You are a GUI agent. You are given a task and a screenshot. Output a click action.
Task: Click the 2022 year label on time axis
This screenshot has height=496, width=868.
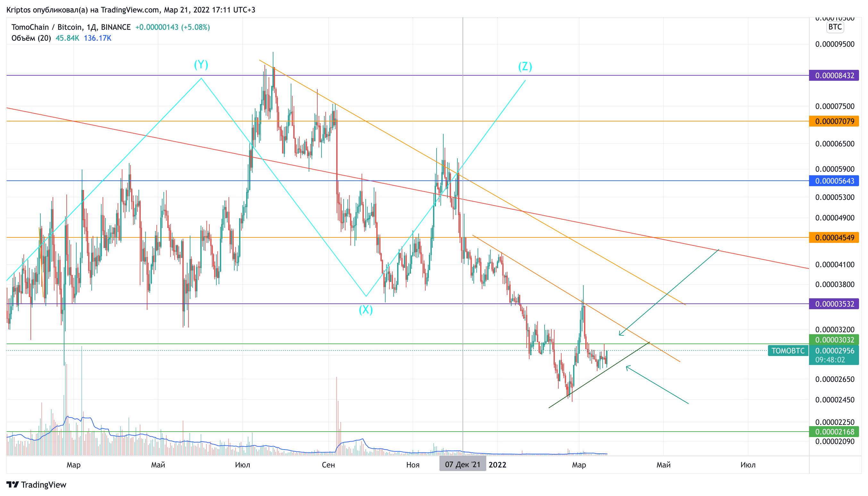tap(497, 465)
